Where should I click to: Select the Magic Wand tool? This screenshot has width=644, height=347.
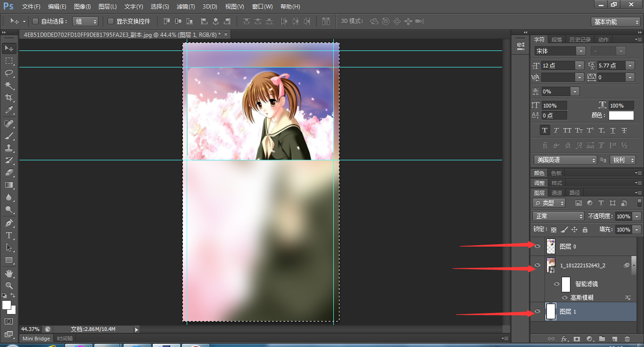coord(9,85)
